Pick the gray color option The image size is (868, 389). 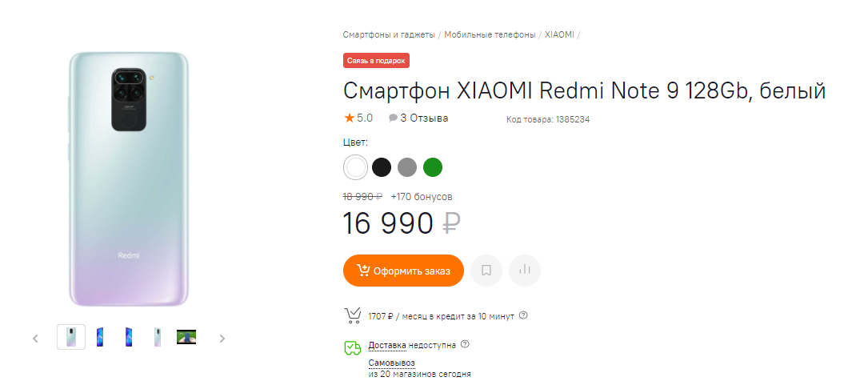click(407, 167)
